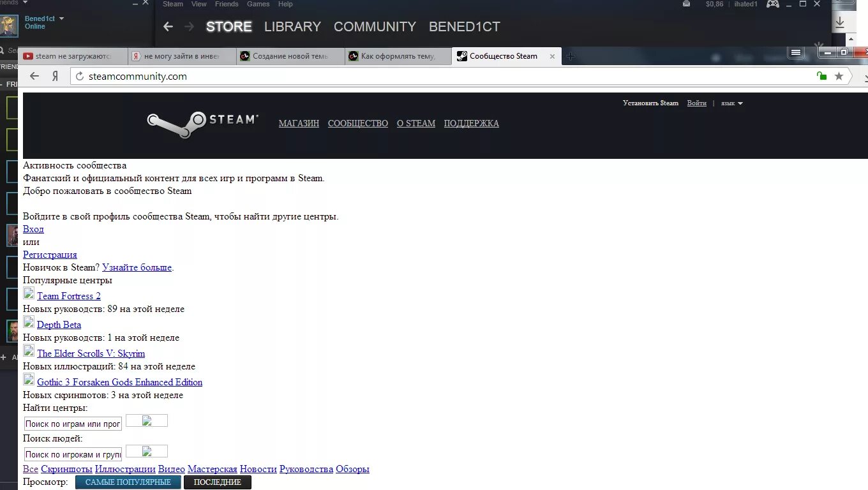Open new browser tab with plus icon
Image resolution: width=868 pixels, height=490 pixels.
point(571,56)
